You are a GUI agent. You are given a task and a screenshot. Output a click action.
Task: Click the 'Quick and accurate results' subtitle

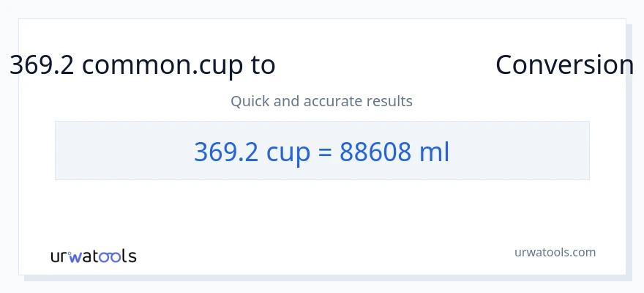(x=321, y=101)
